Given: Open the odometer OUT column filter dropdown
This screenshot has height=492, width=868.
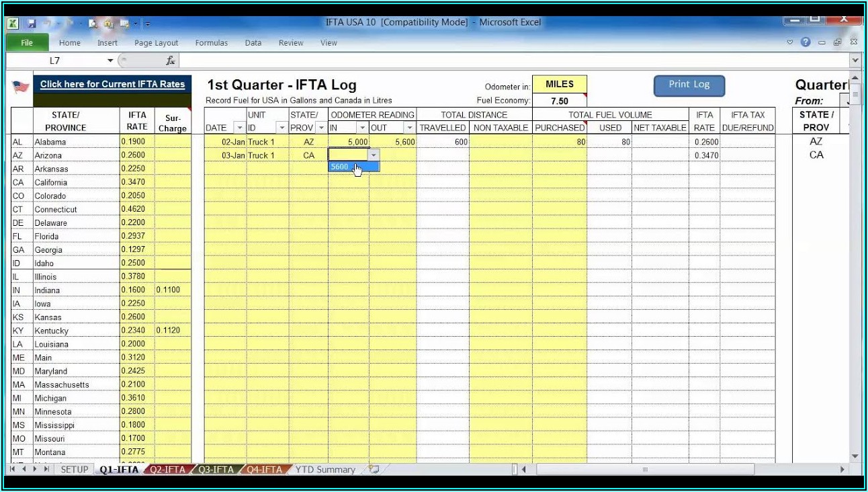Looking at the screenshot, I should pyautogui.click(x=409, y=128).
